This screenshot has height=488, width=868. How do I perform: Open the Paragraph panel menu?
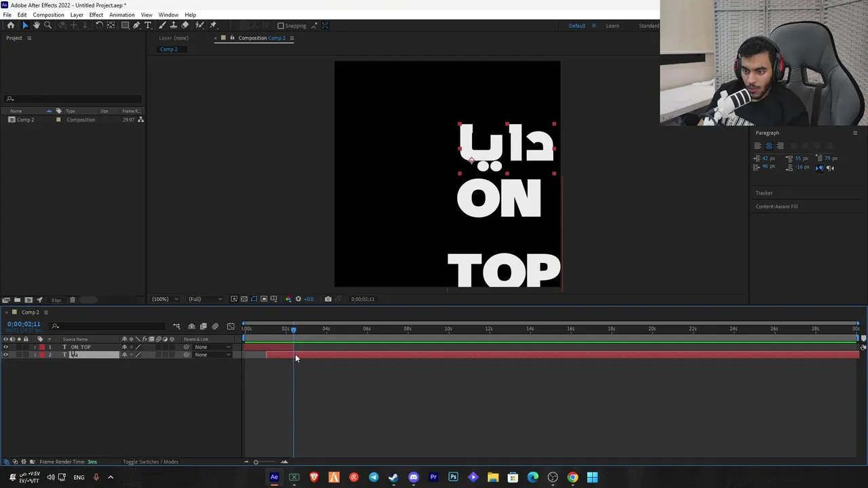pyautogui.click(x=854, y=133)
